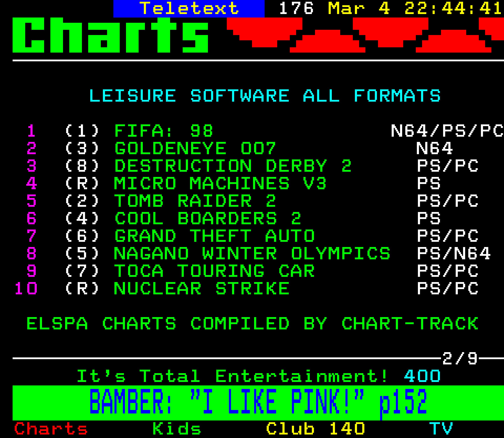504x438 pixels.
Task: Click the magenta position number 3
Action: point(31,166)
